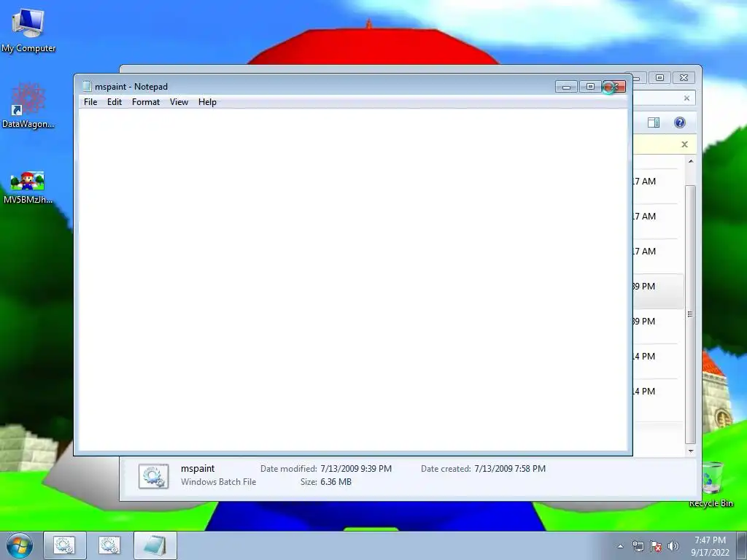
Task: Click the Explorer vertical scrollbar thumb
Action: 690,314
